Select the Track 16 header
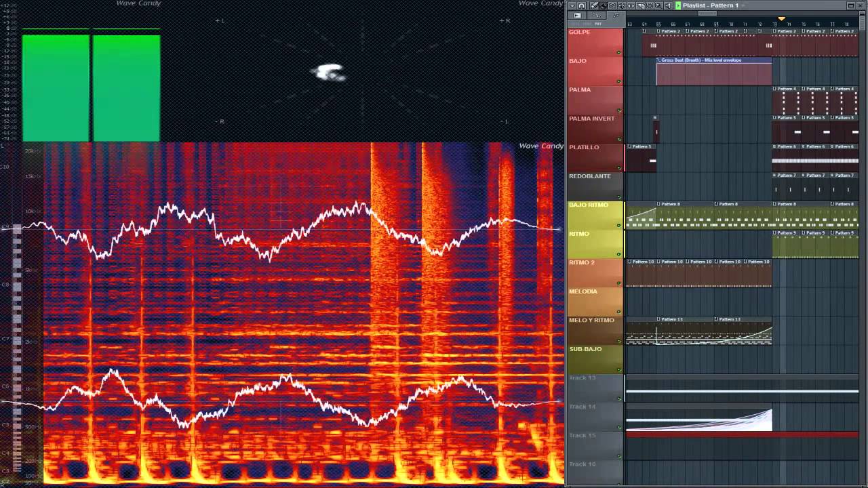Screen dimensions: 868x488 pyautogui.click(x=595, y=474)
